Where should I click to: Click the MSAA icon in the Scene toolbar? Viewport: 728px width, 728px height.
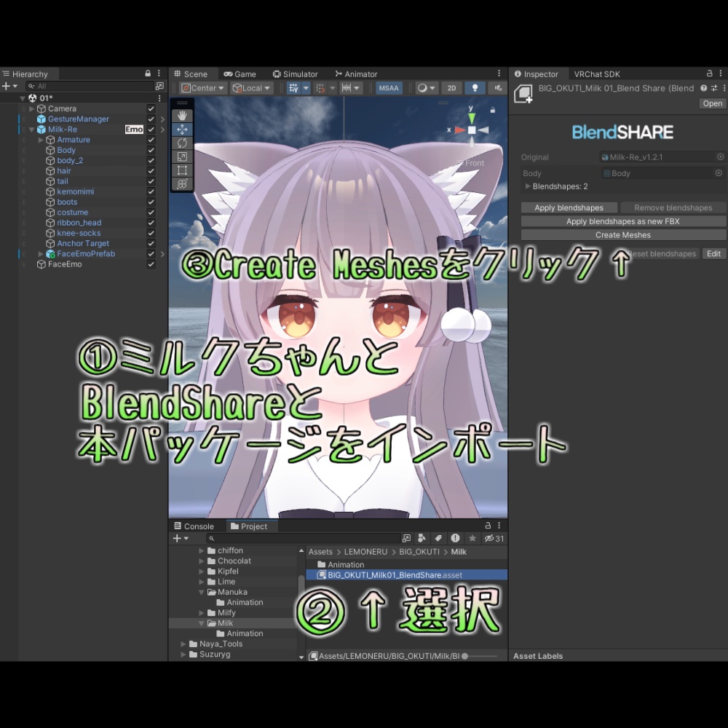click(x=388, y=87)
